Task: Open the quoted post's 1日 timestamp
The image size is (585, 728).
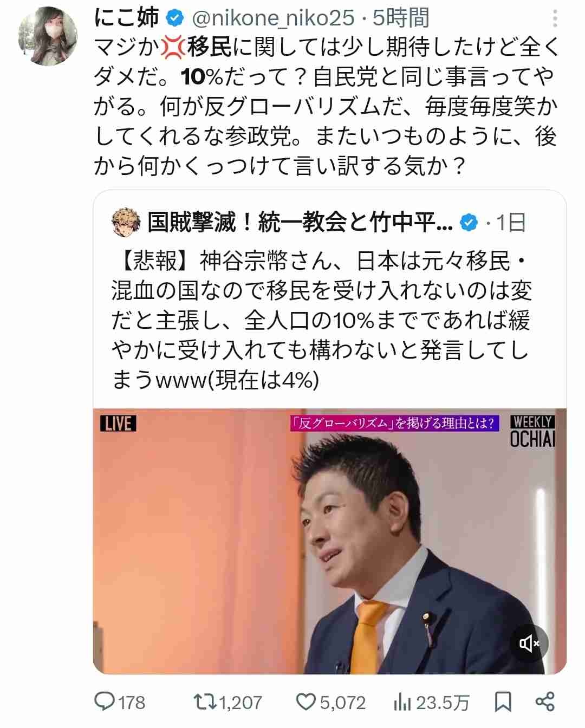Action: 511,222
